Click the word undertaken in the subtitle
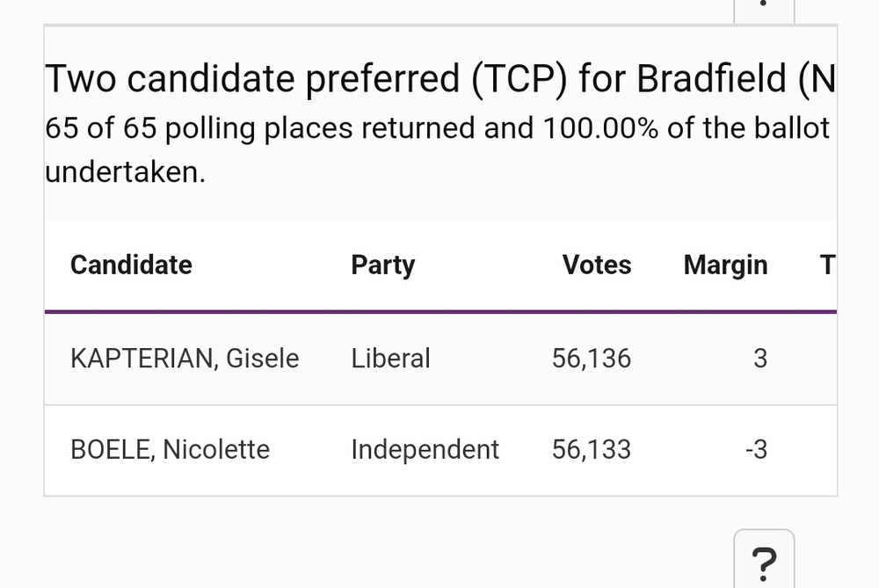 [125, 171]
